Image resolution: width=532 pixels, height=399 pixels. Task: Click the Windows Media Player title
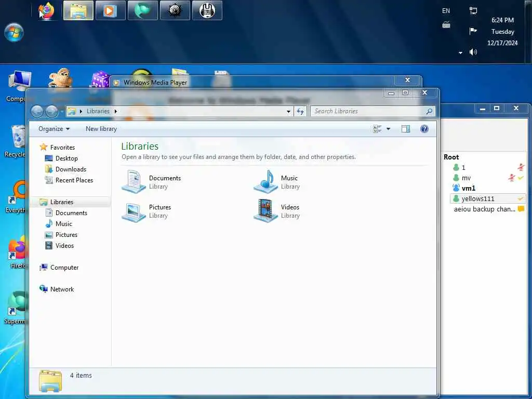pyautogui.click(x=155, y=83)
